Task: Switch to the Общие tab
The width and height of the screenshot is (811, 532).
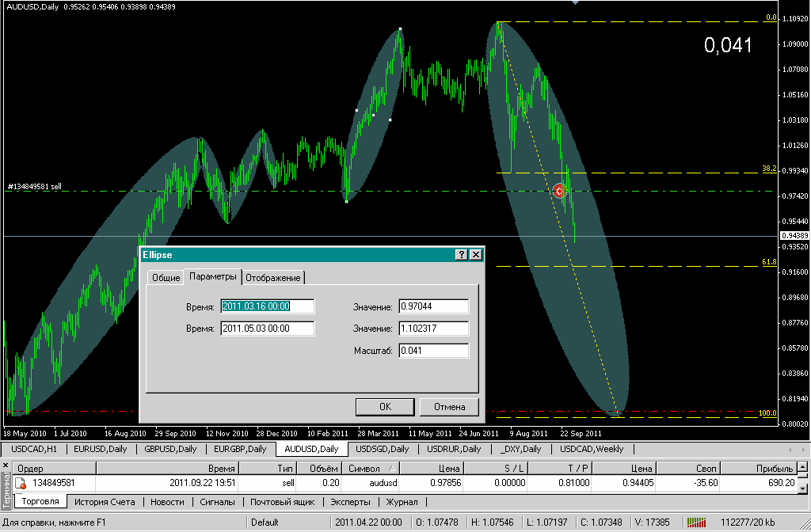Action: (166, 278)
